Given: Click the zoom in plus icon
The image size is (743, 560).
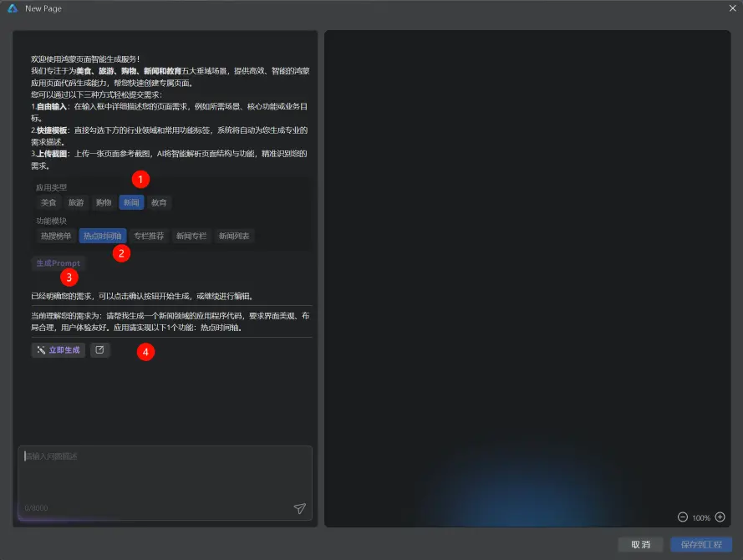Looking at the screenshot, I should tap(720, 517).
